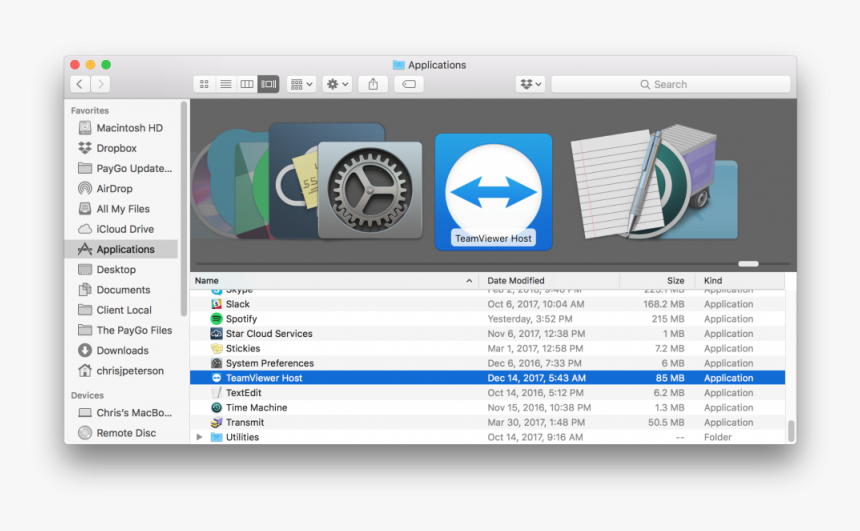Viewport: 860px width, 531px height.
Task: Switch to icon view
Action: [204, 84]
